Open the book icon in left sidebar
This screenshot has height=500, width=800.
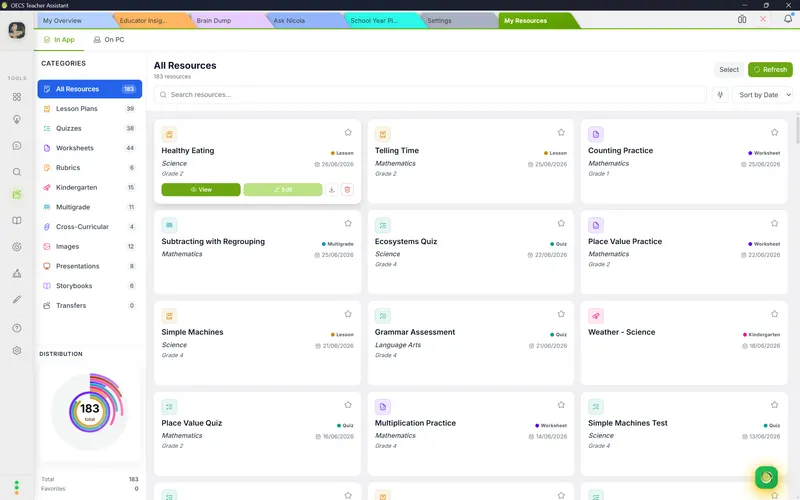coord(17,220)
